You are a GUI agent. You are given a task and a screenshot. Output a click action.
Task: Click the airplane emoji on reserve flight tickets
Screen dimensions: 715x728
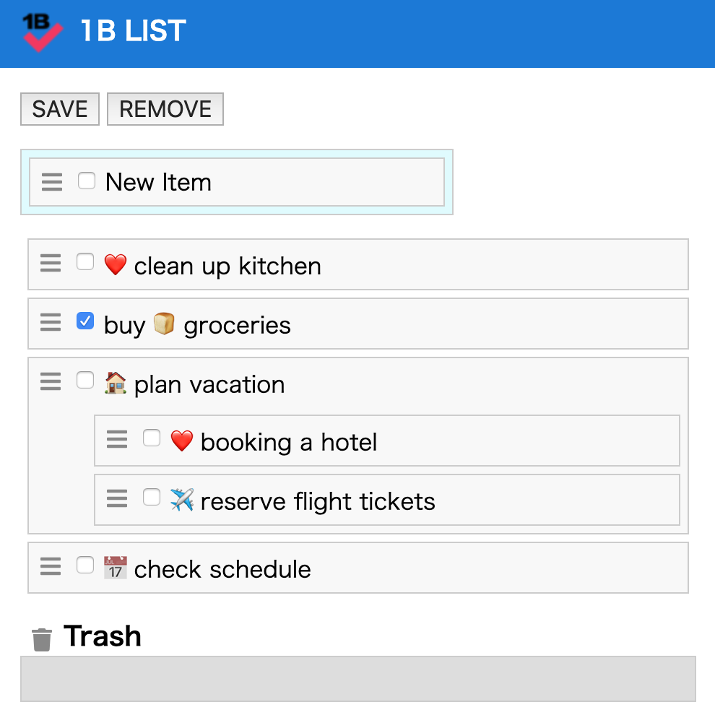coord(183,500)
